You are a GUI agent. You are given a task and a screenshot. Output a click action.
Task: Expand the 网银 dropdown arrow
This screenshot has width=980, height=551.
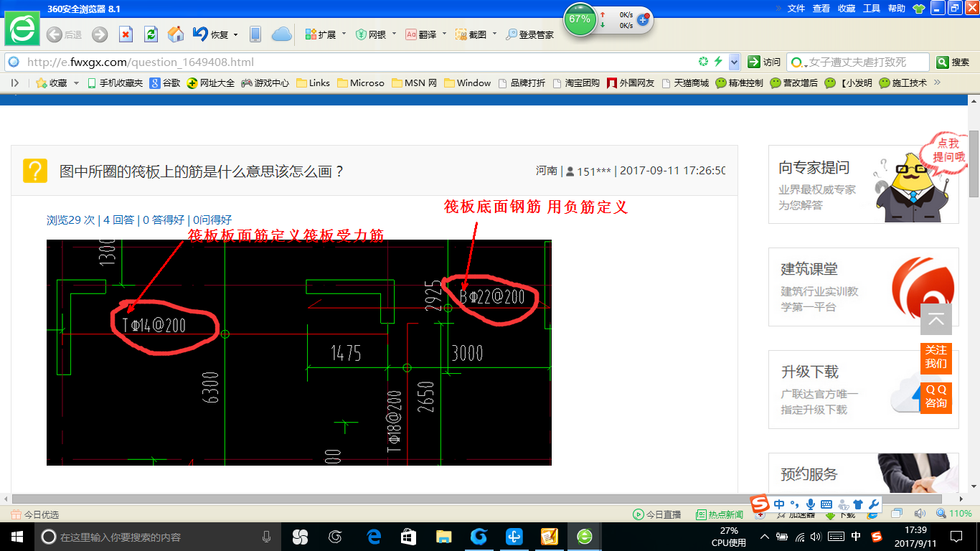click(x=394, y=34)
